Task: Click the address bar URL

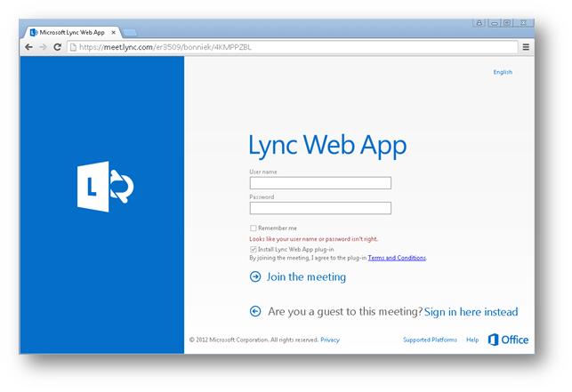Action: pyautogui.click(x=165, y=47)
